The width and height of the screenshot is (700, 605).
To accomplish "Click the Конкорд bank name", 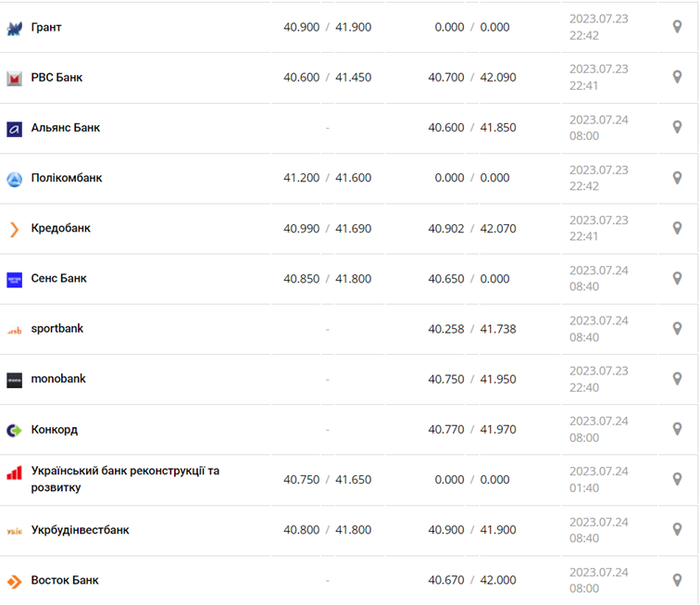I will [x=55, y=430].
